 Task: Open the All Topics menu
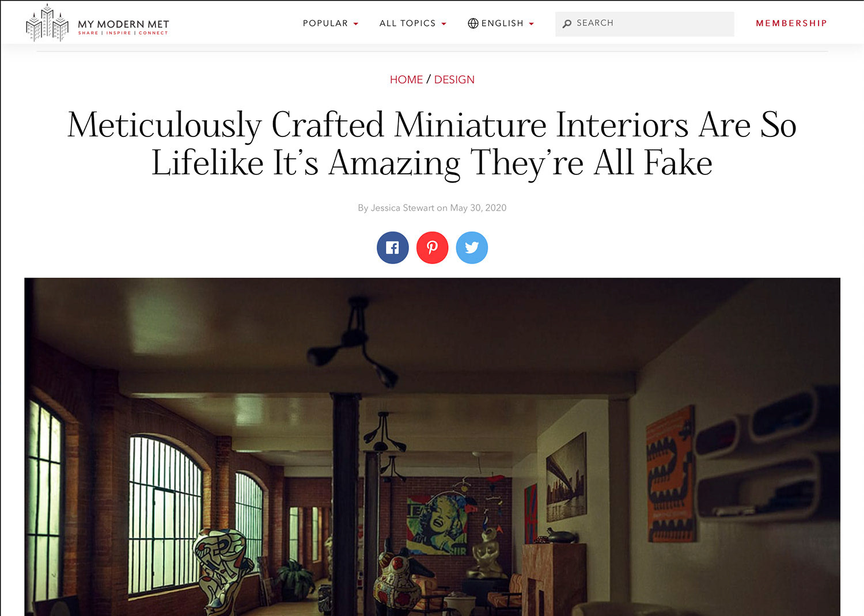pyautogui.click(x=407, y=23)
